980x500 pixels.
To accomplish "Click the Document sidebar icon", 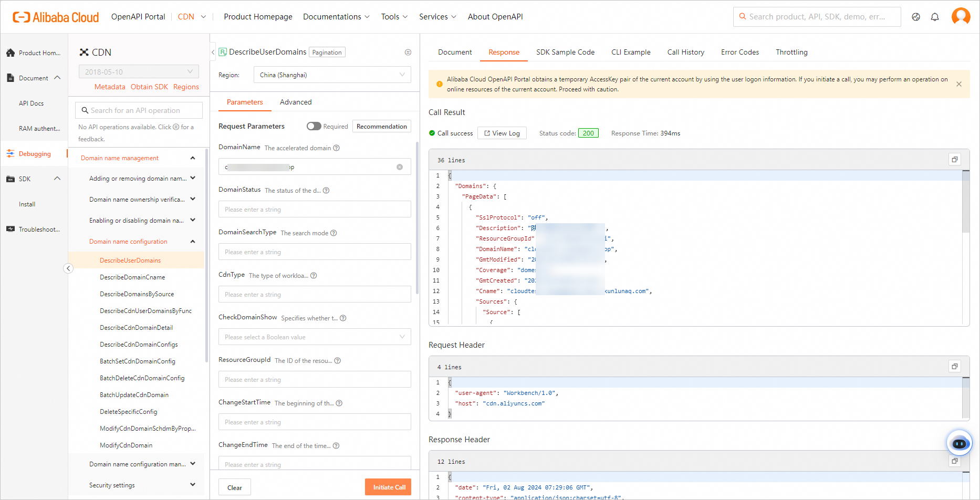I will 11,78.
